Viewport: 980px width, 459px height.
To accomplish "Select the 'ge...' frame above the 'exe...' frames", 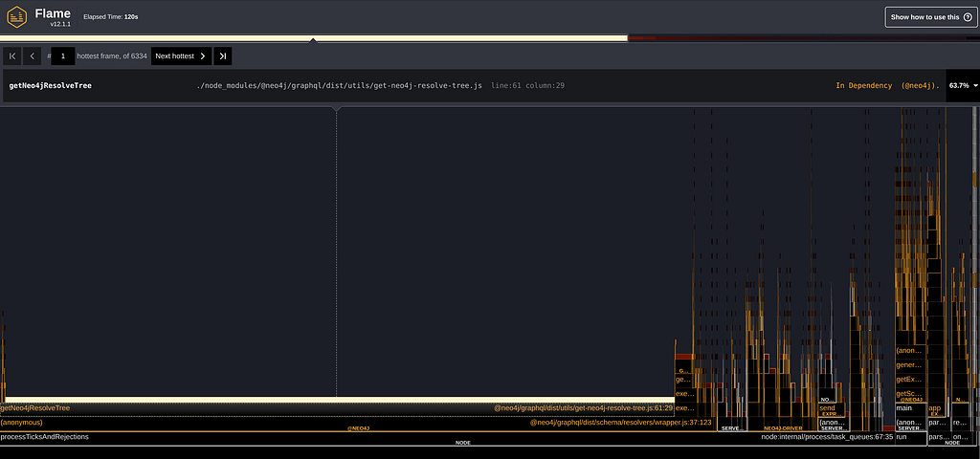I will coord(683,380).
